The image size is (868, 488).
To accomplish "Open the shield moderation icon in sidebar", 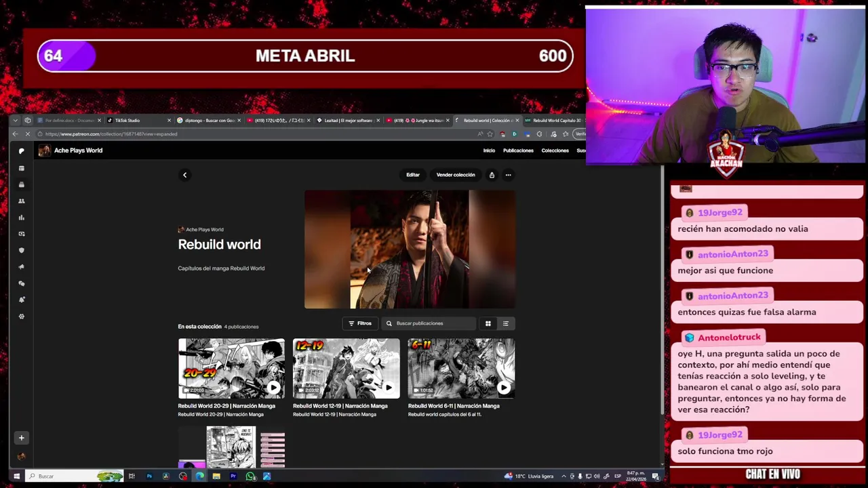I will 22,250.
